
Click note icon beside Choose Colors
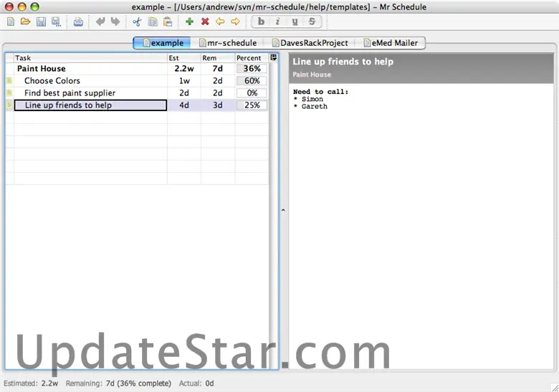click(9, 81)
